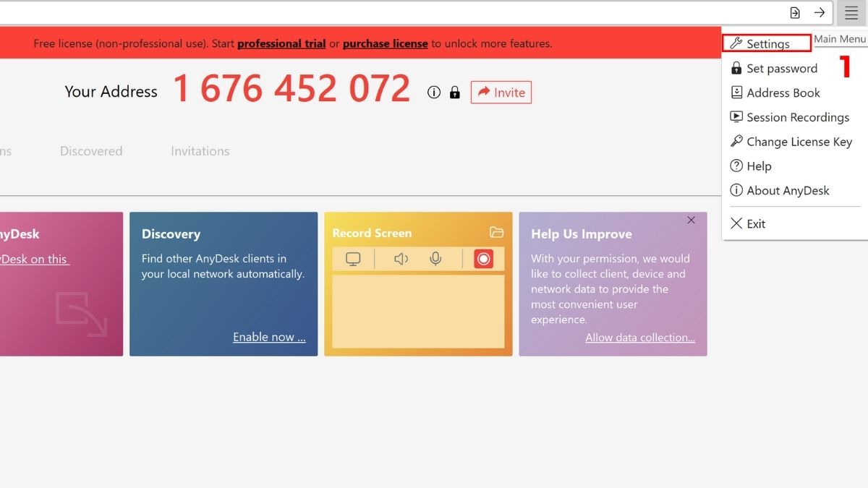
Task: Click the file transfer icon in address bar
Action: coord(795,13)
